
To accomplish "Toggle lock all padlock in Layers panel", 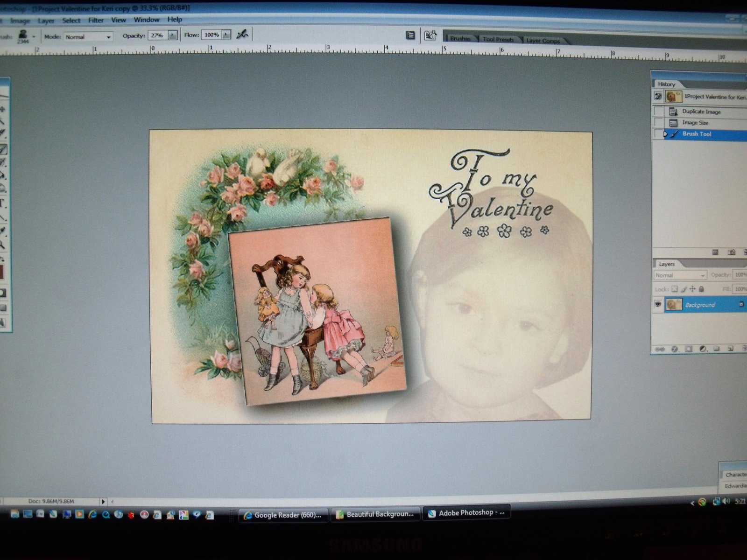I will [x=701, y=289].
